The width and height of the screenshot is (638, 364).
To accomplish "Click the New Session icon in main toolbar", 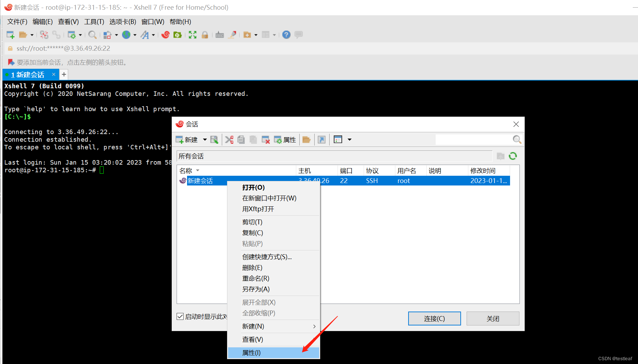I will pyautogui.click(x=10, y=35).
